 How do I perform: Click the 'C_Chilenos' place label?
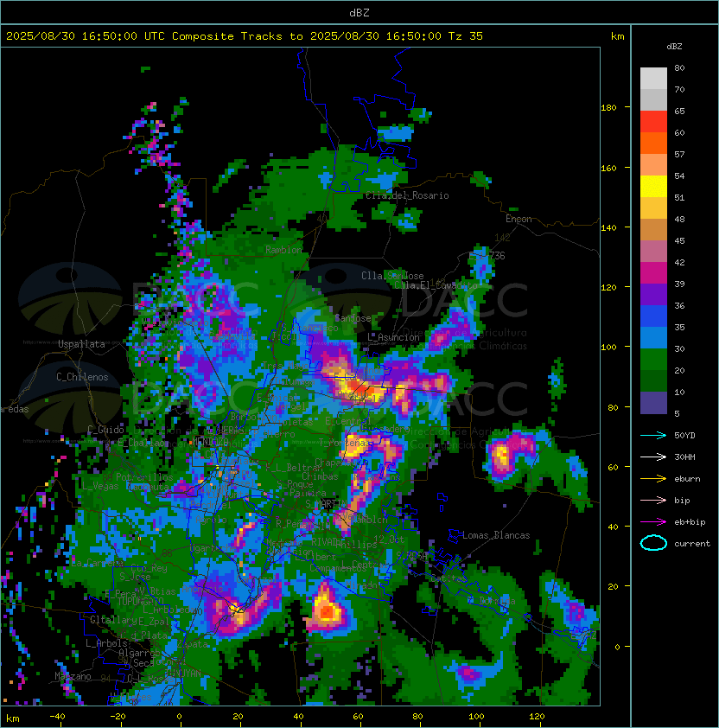(82, 377)
